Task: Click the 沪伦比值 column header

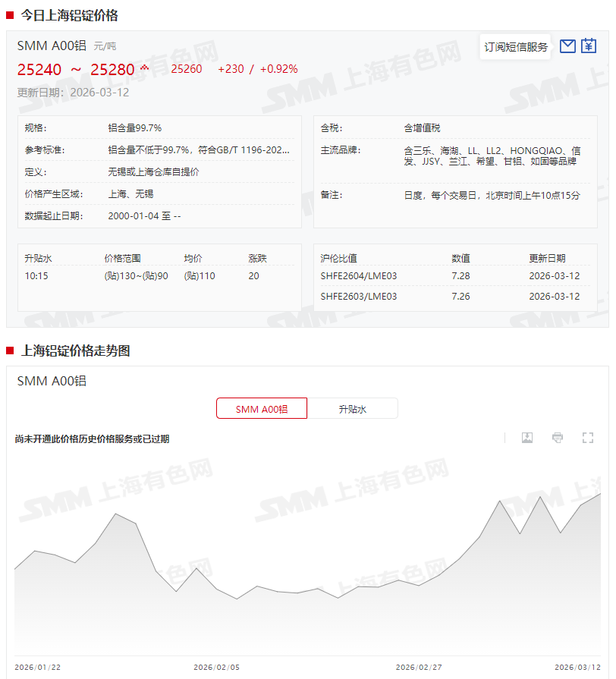Action: pos(338,258)
